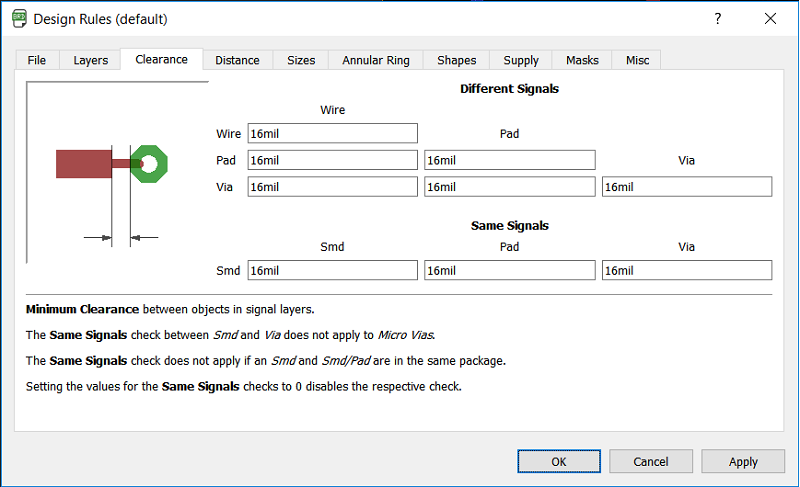Open the Annular Ring tab

(376, 60)
